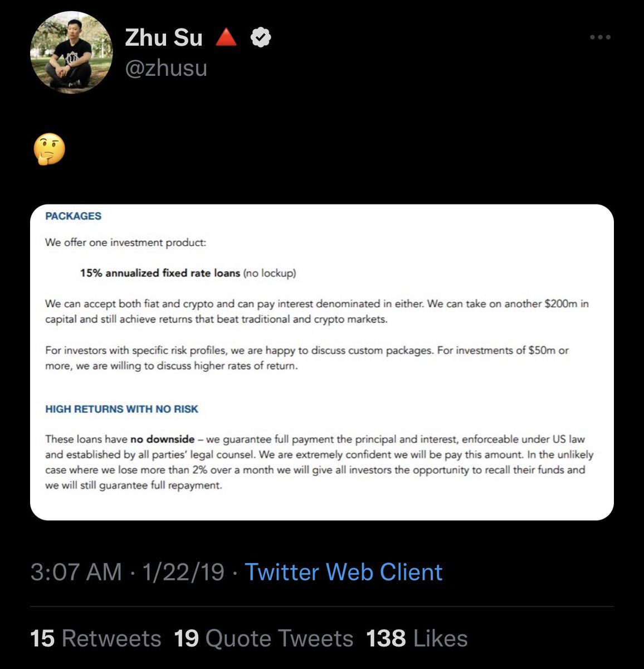
Task: Click the bold "no downside" text
Action: (162, 439)
